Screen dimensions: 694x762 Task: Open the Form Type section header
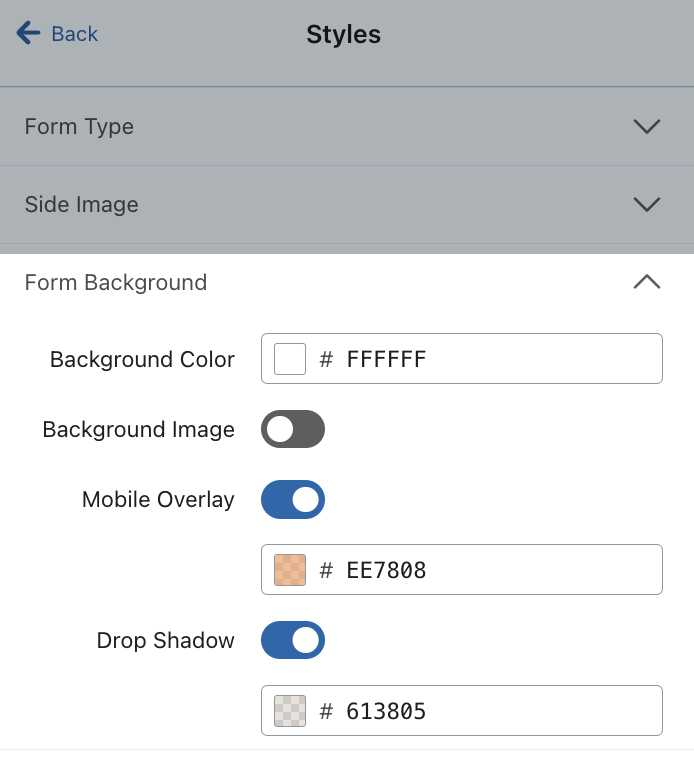80,127
